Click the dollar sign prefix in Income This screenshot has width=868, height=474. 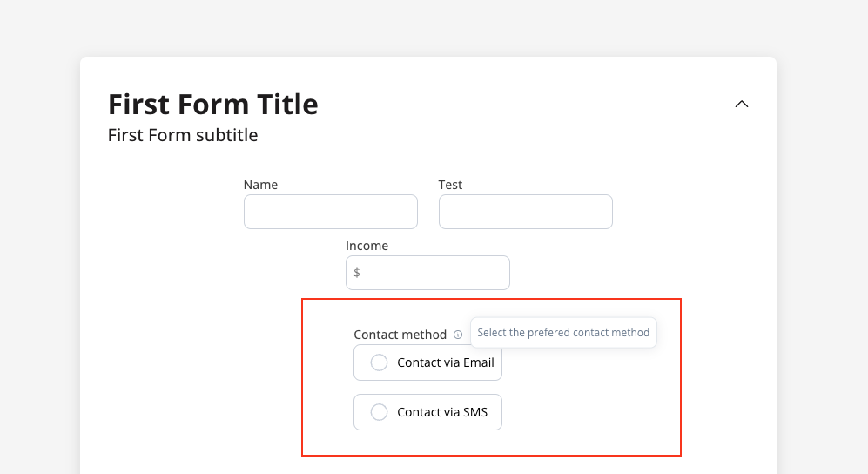[356, 273]
